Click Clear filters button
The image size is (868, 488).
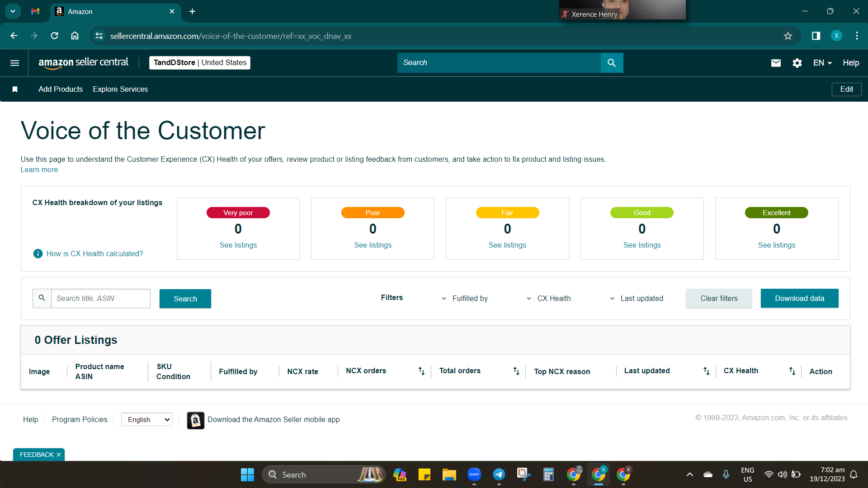[x=719, y=298]
